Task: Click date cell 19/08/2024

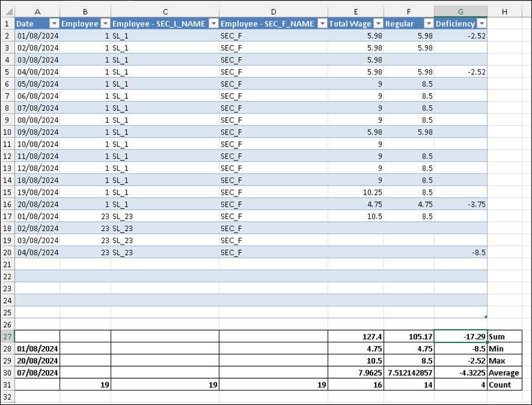Action: (x=37, y=192)
